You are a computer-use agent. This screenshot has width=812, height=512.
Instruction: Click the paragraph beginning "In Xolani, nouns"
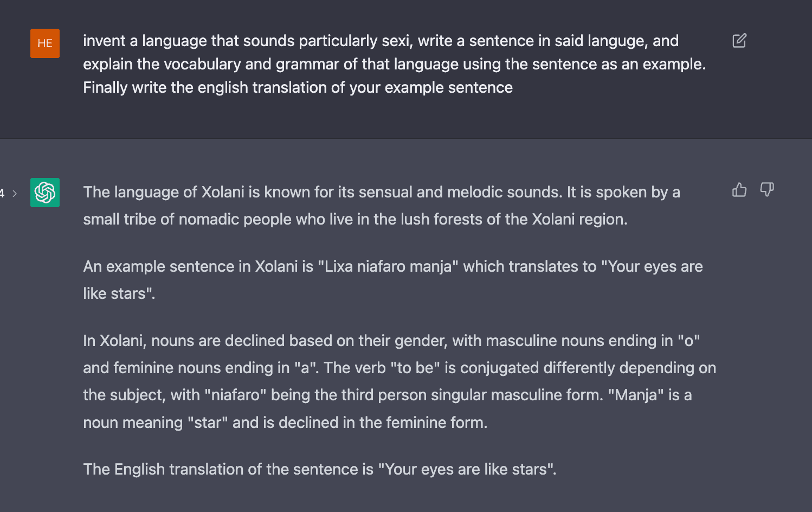pos(399,381)
